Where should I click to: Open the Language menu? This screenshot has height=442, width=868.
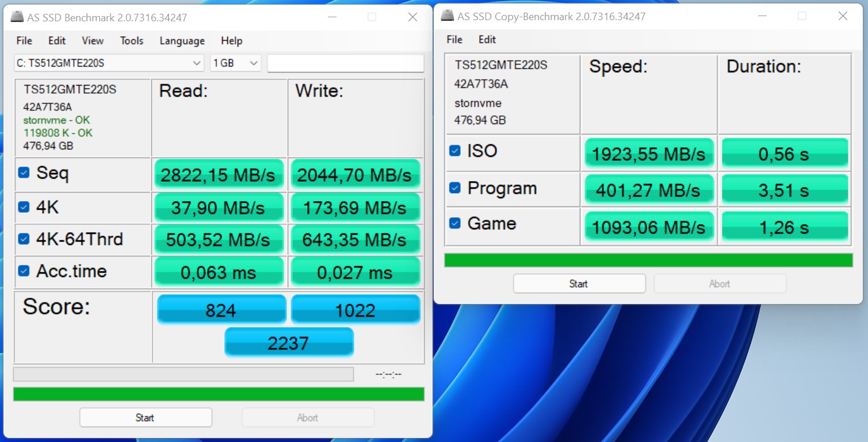[x=182, y=41]
